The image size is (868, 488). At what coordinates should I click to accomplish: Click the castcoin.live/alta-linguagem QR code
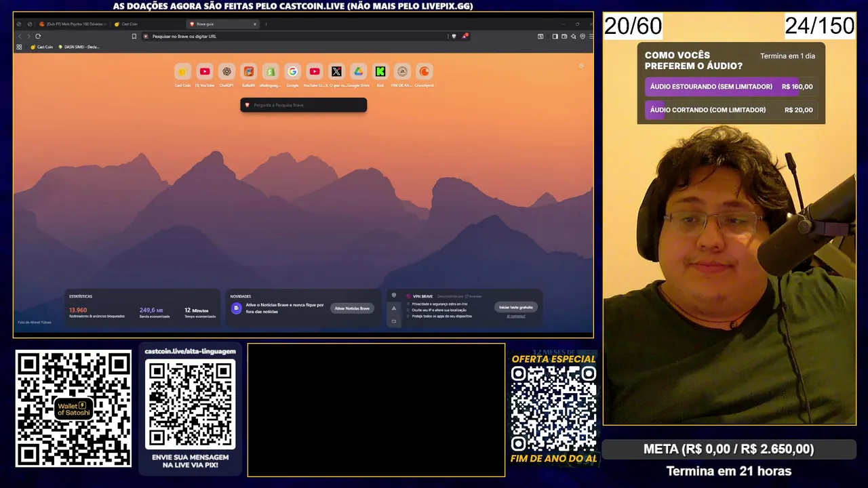(191, 404)
